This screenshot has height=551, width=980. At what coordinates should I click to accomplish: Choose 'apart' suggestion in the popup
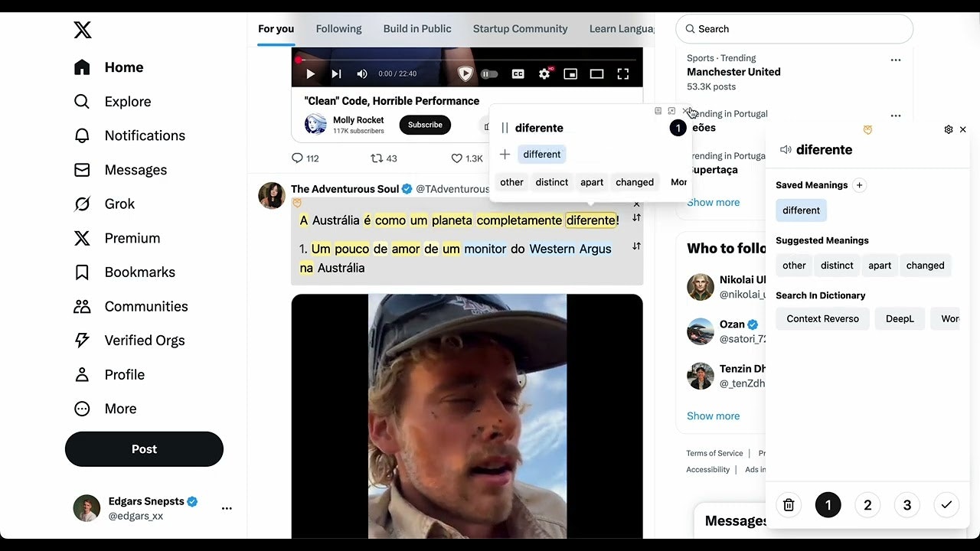[x=592, y=182]
